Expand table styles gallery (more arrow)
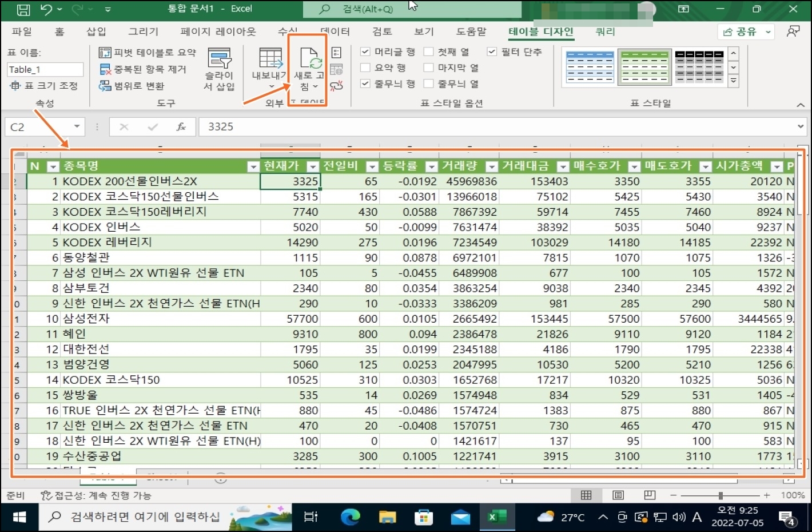812x532 pixels. [734, 82]
